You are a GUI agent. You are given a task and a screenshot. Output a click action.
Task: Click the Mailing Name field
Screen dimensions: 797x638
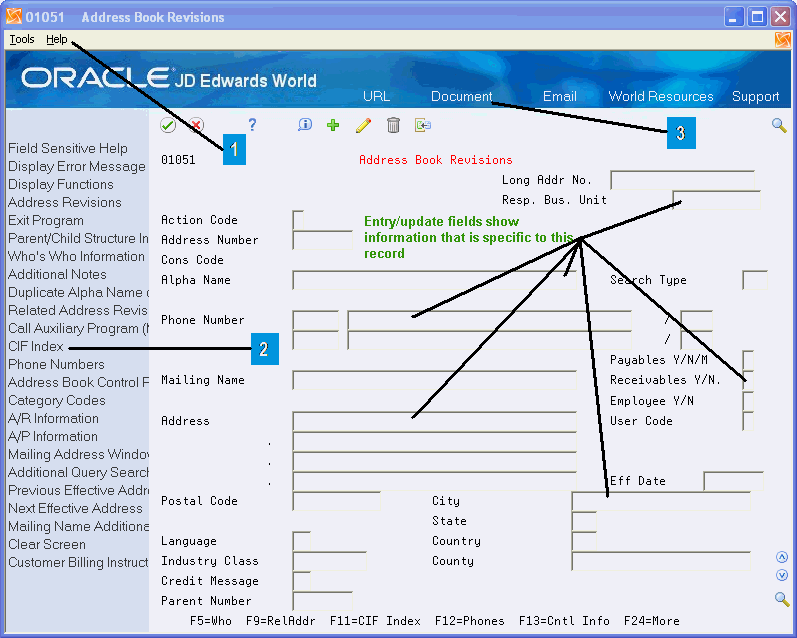pos(435,380)
